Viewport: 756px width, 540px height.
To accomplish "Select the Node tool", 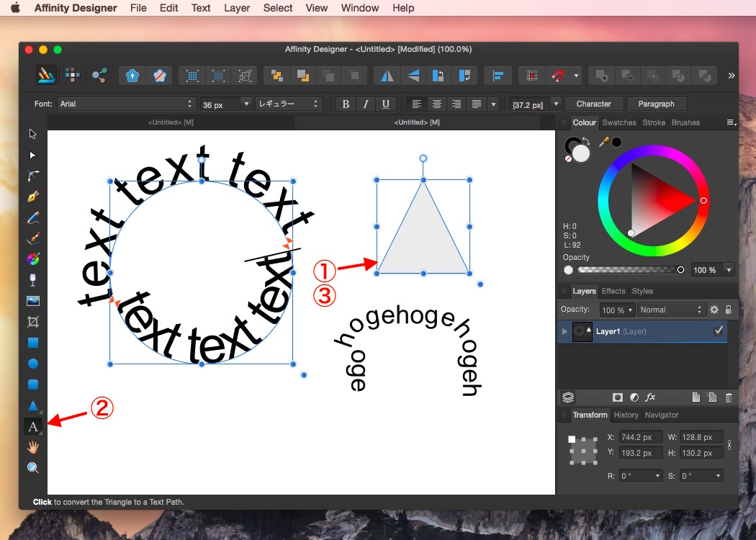I will click(33, 156).
